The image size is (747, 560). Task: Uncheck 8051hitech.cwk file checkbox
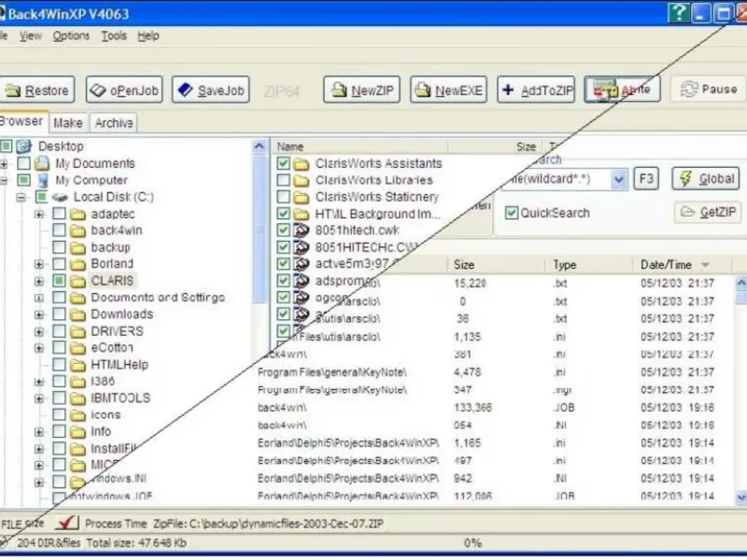click(x=283, y=230)
